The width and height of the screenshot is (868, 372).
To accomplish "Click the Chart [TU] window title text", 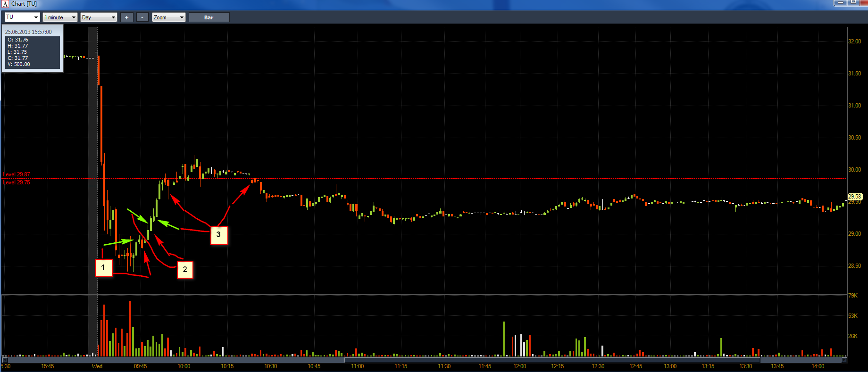I will tap(24, 4).
